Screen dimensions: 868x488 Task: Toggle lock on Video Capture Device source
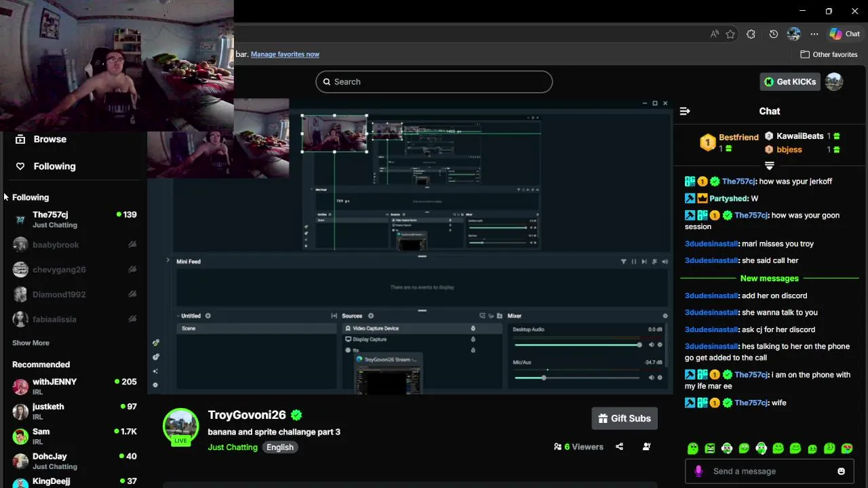(473, 328)
